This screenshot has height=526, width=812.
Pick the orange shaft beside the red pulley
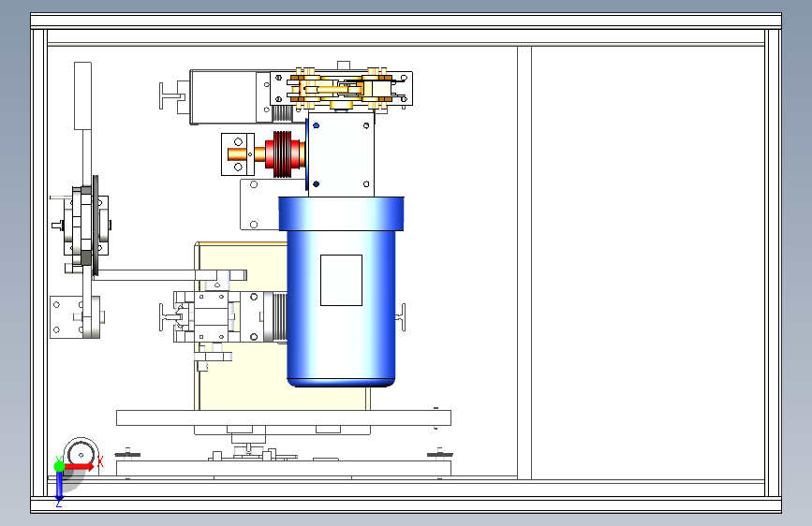point(246,154)
